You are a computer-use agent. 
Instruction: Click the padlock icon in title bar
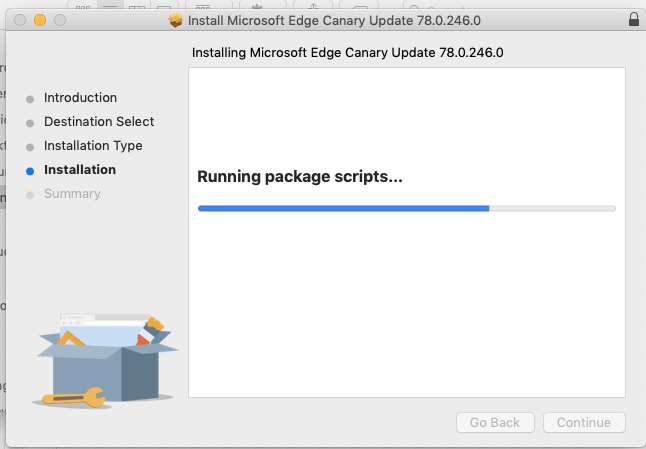pyautogui.click(x=634, y=19)
